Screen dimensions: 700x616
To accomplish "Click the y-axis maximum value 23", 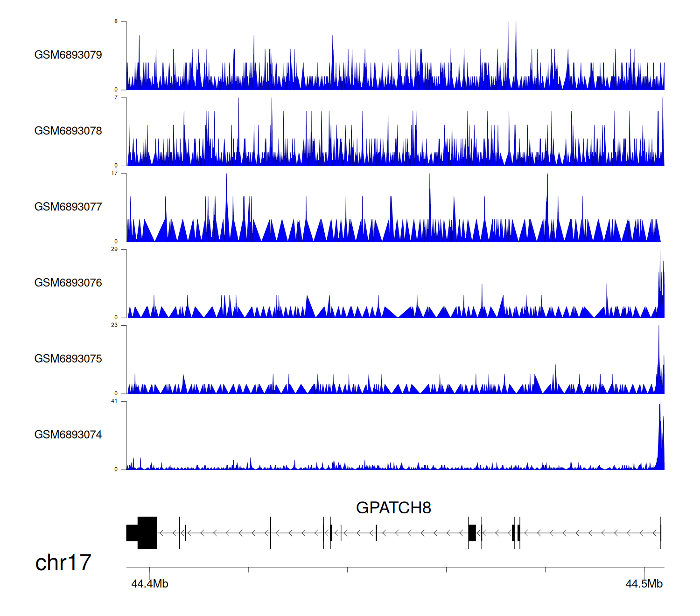I will [114, 325].
